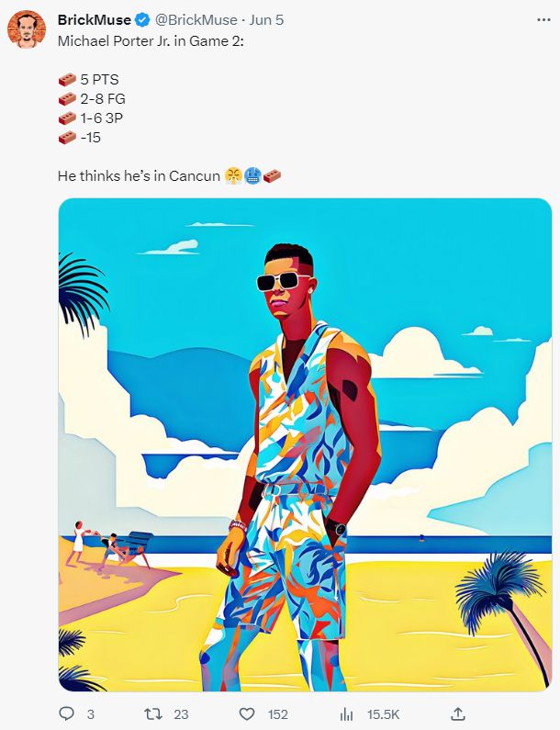Click the 3 replies count
Screen dimensions: 560x730
(90, 714)
